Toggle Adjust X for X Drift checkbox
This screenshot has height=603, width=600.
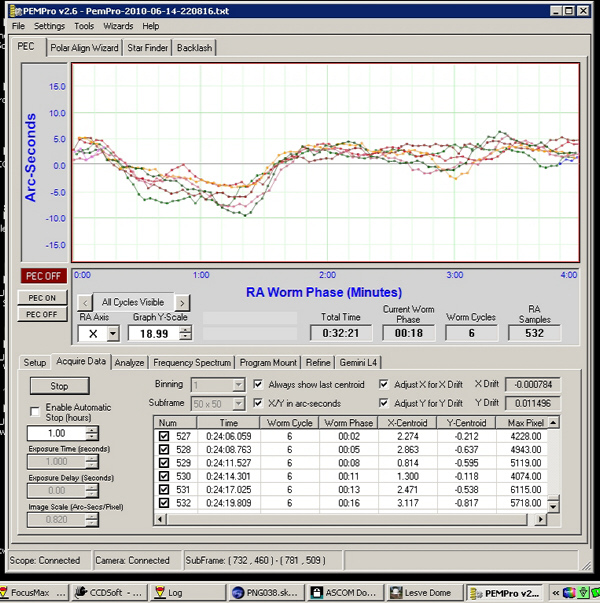(383, 384)
